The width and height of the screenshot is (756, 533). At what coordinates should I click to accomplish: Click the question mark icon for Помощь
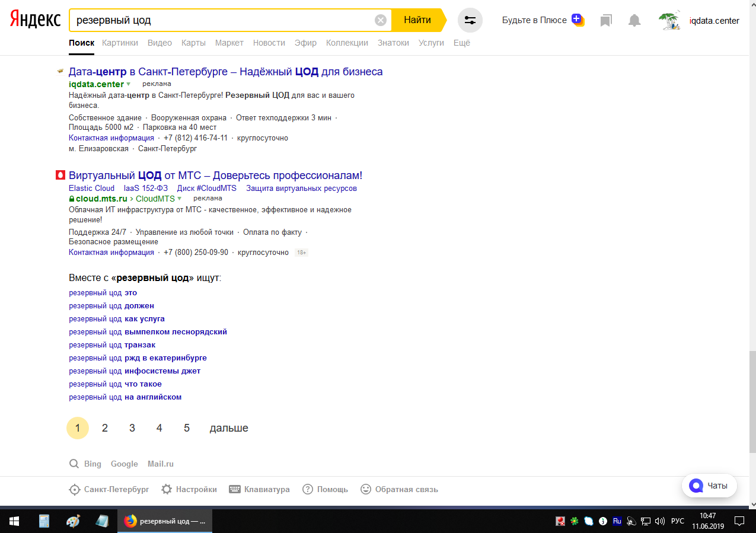pyautogui.click(x=308, y=489)
